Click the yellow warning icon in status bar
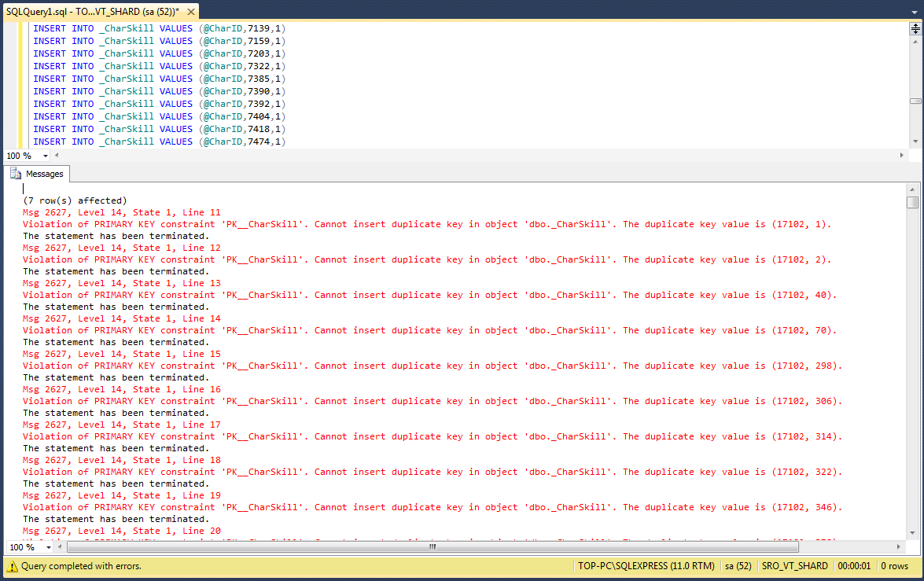The height and width of the screenshot is (581, 924). tap(12, 566)
